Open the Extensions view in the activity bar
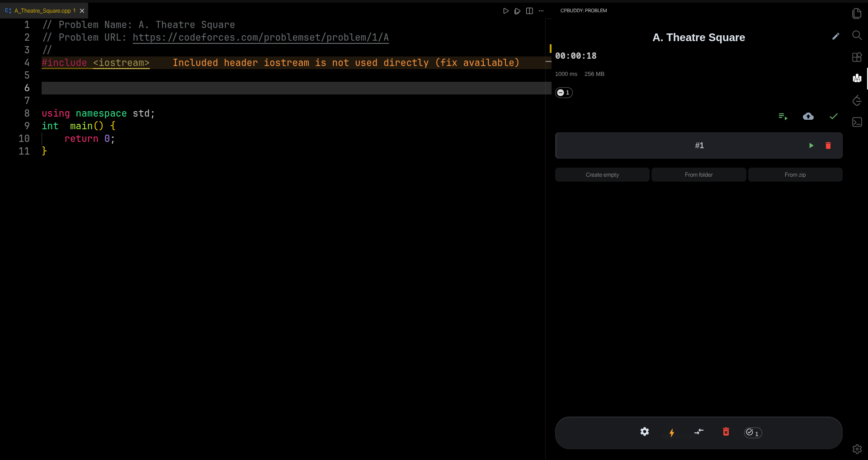The height and width of the screenshot is (460, 868). pyautogui.click(x=857, y=57)
